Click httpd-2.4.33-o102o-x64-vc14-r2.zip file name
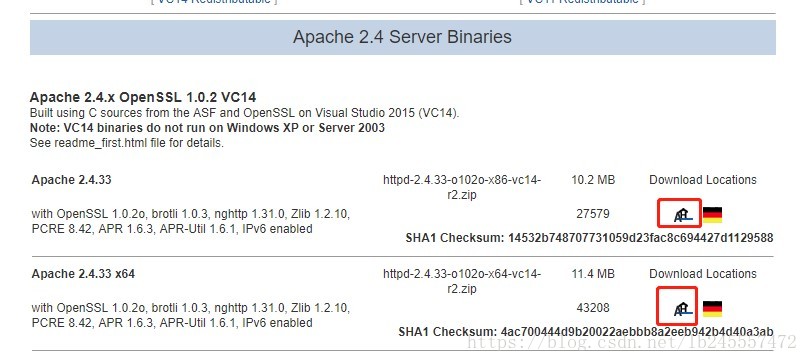This screenshot has height=362, width=808. 462,282
